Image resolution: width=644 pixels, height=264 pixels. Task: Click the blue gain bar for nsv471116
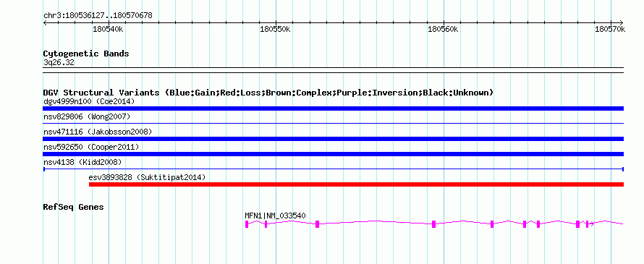(x=333, y=139)
